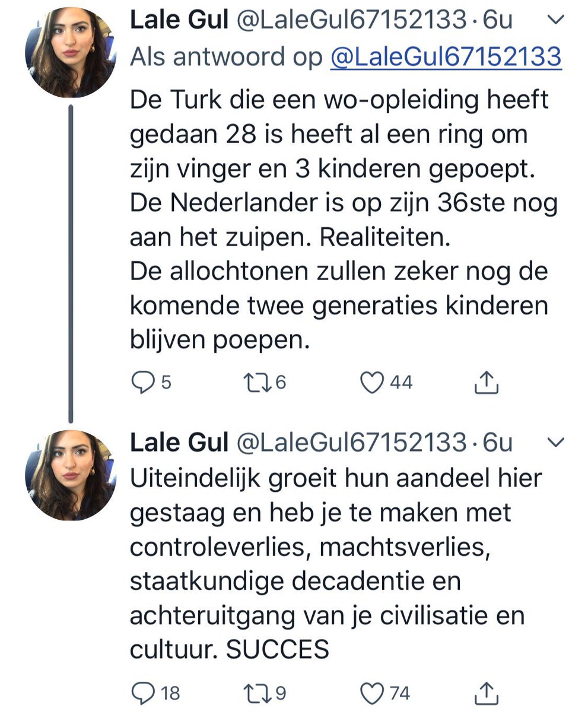
Task: Reply to the tweet starting 'De Turk'
Action: click(x=142, y=383)
